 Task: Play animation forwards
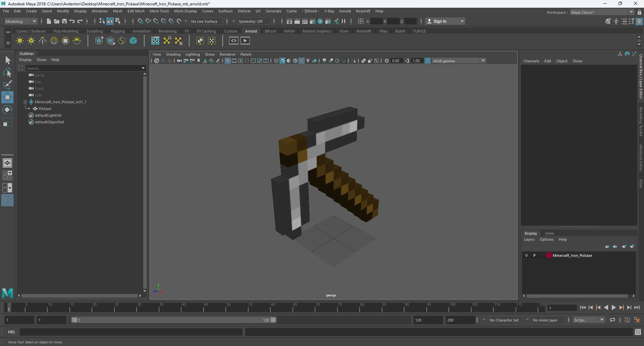click(614, 307)
